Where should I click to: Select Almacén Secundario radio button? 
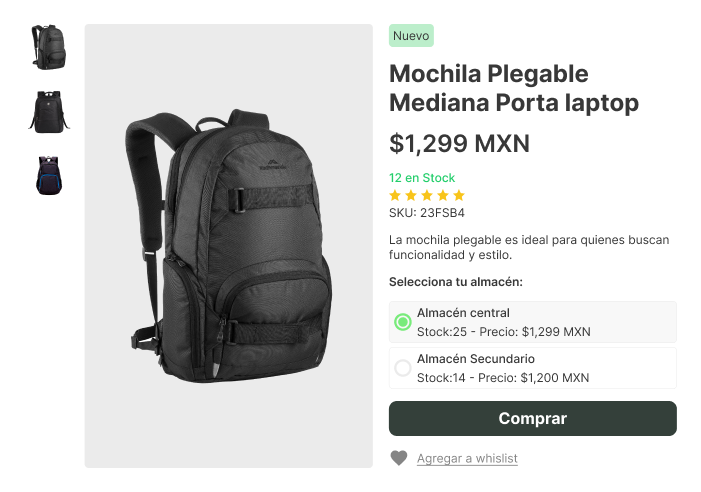point(403,368)
